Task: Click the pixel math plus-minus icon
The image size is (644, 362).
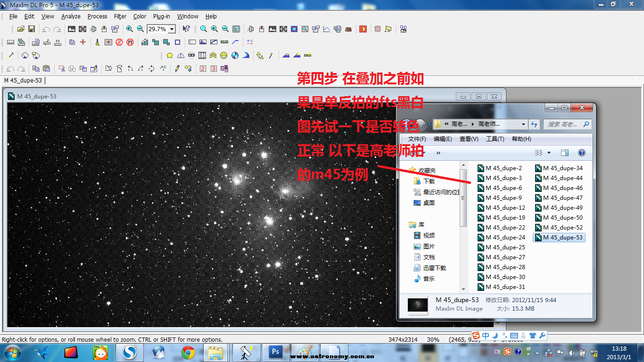Action: click(x=250, y=42)
